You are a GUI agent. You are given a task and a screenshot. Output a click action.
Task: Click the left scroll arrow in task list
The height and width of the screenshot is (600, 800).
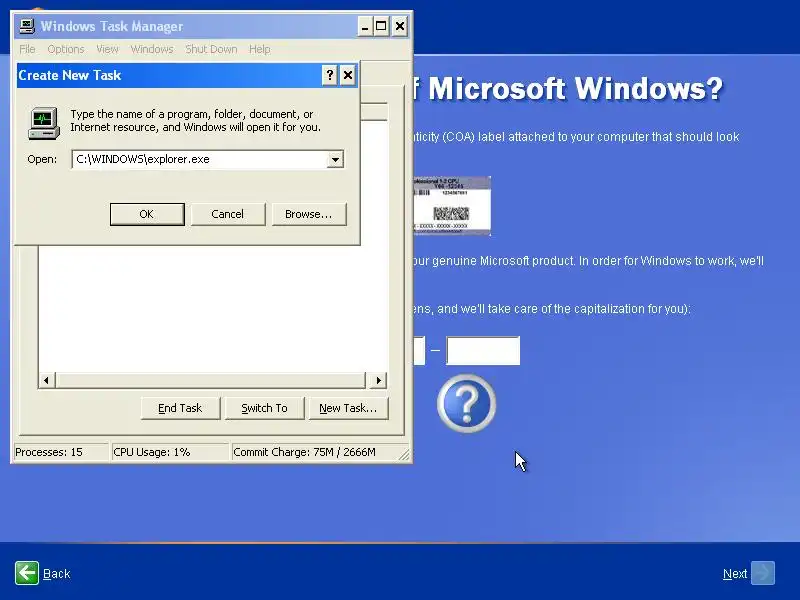pos(46,380)
